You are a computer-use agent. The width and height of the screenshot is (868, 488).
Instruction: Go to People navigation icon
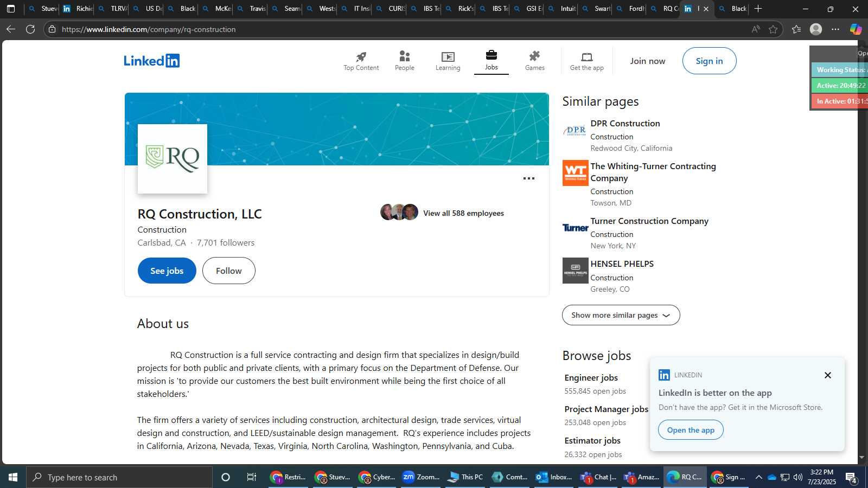tap(404, 56)
